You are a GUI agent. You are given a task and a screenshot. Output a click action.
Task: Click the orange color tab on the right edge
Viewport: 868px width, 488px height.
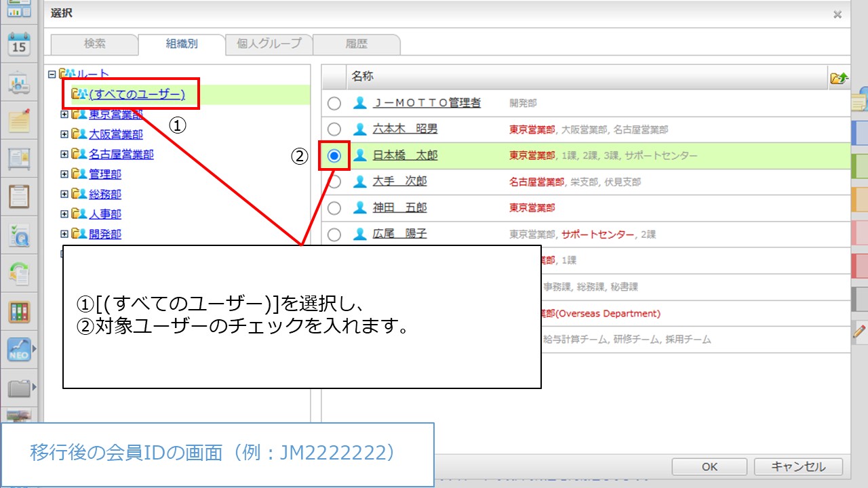click(x=859, y=199)
